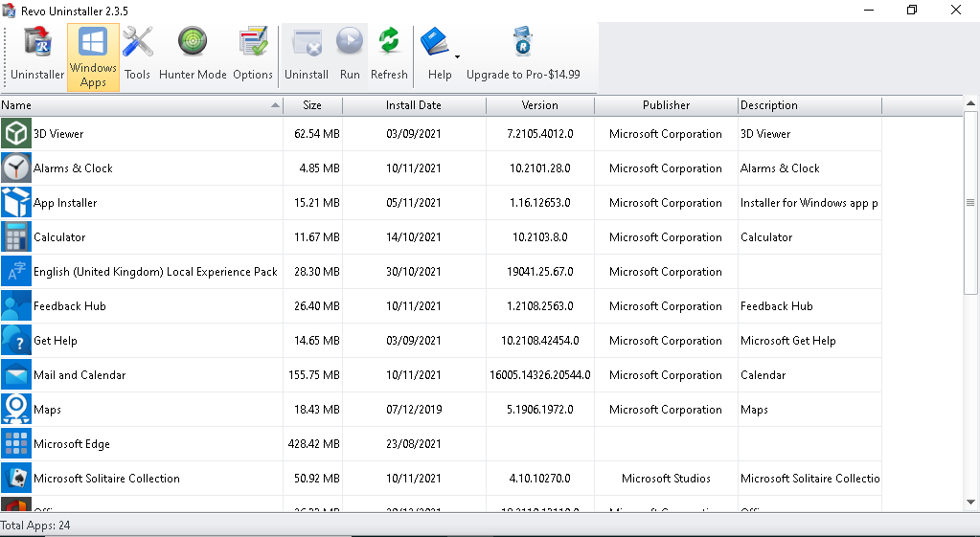This screenshot has height=537, width=980.
Task: Select the Alarms & Clock icon
Action: [x=16, y=168]
